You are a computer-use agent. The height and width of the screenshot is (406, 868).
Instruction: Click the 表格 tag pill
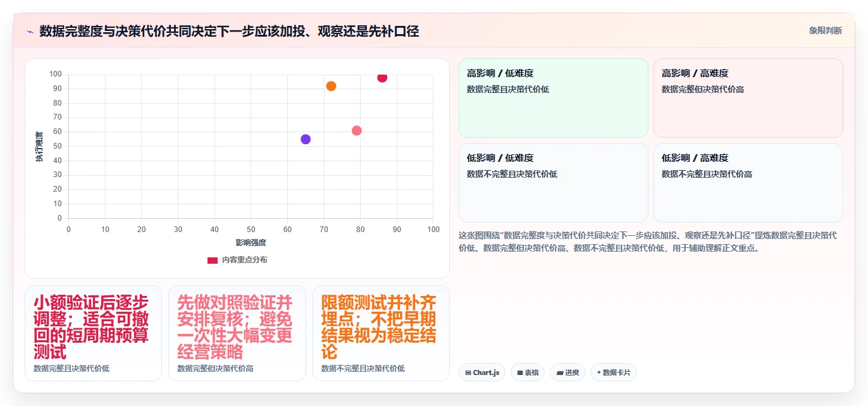(528, 372)
